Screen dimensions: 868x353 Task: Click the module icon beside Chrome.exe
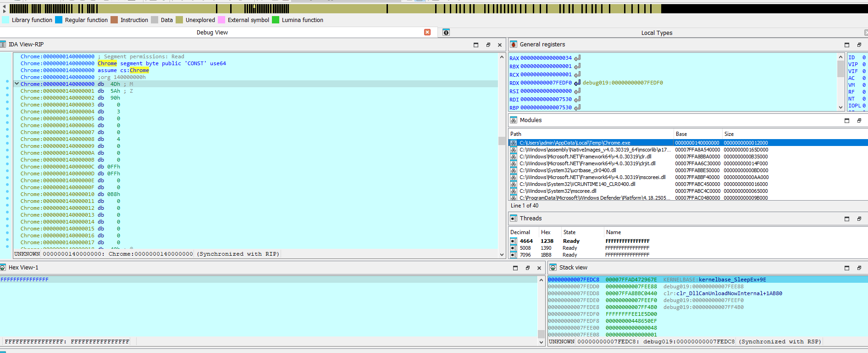click(x=514, y=143)
